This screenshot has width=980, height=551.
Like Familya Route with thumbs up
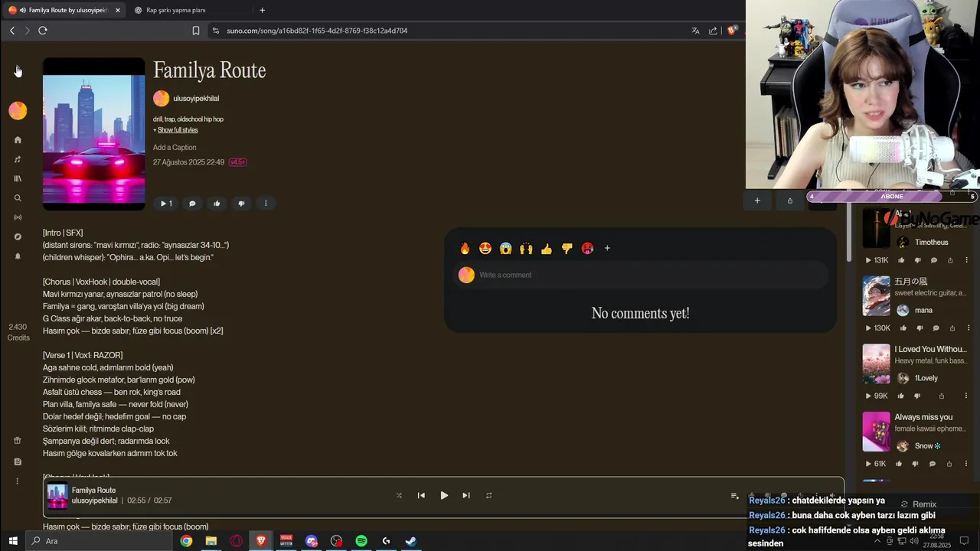pos(217,204)
